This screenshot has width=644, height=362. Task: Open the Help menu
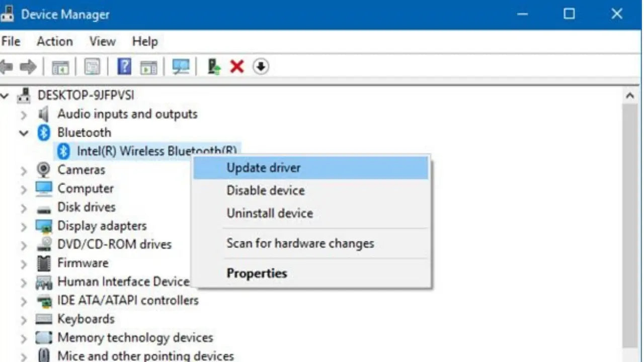tap(144, 41)
